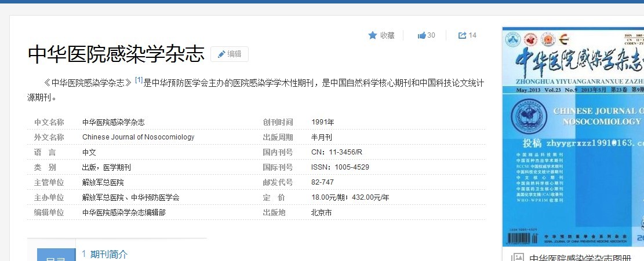Open reference footnote [1]

coord(139,80)
